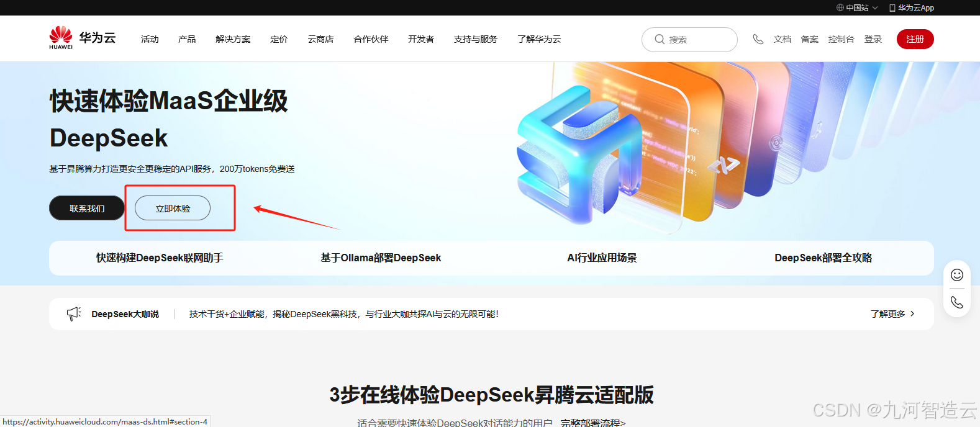The height and width of the screenshot is (427, 980).
Task: Click the 中国站 site selector text
Action: (x=857, y=7)
